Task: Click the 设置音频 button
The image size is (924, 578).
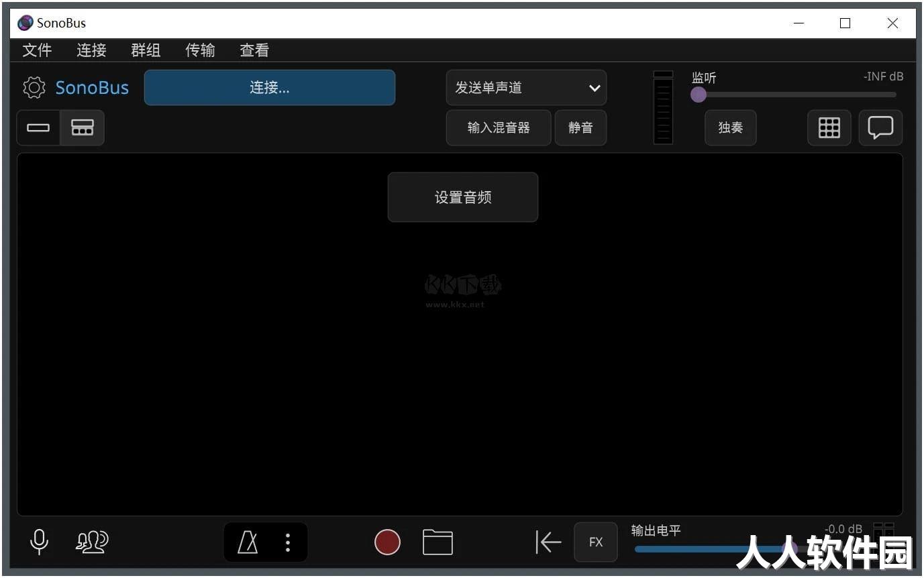Action: coord(463,197)
